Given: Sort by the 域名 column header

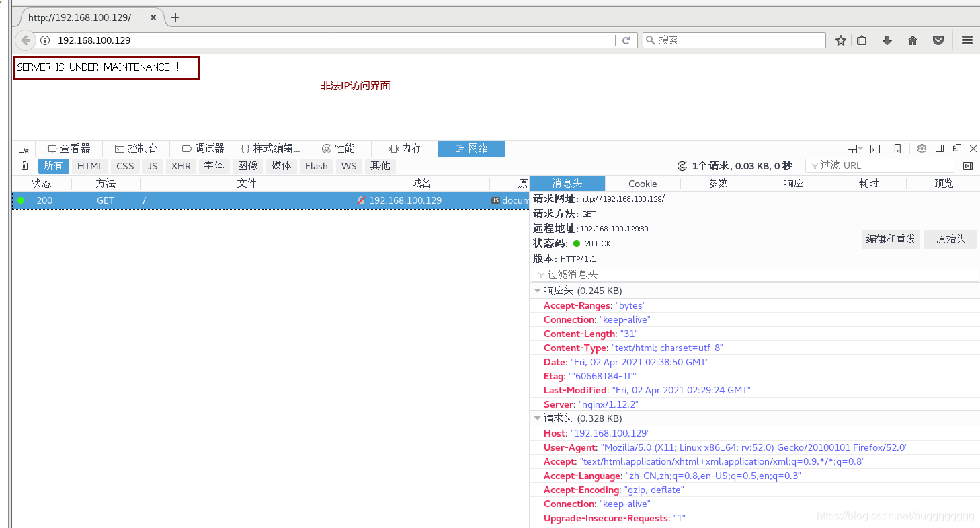Looking at the screenshot, I should 421,183.
